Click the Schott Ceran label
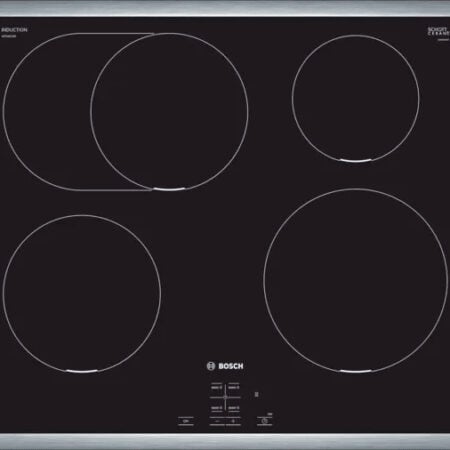 [x=438, y=32]
